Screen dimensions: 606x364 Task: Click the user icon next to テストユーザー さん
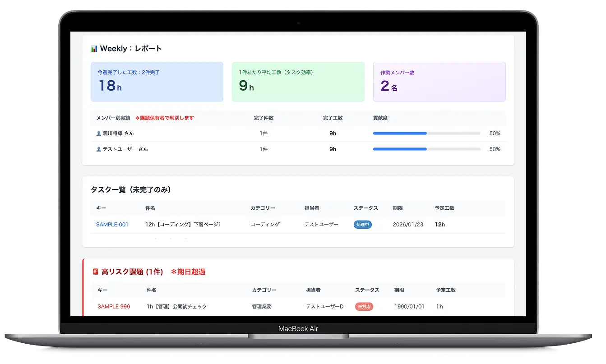[98, 149]
